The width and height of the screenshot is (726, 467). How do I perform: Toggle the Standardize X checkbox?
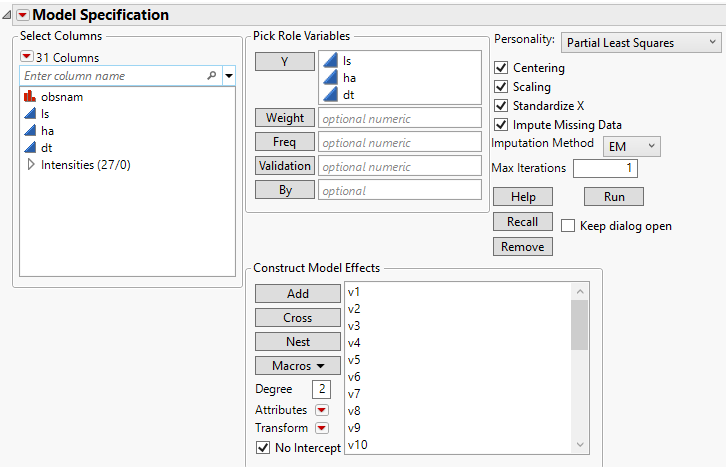pos(501,106)
